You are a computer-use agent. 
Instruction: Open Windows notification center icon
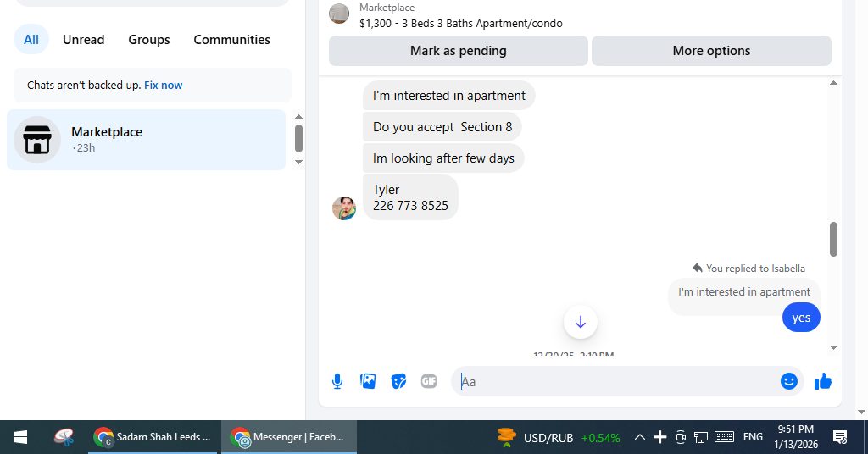[x=840, y=437]
